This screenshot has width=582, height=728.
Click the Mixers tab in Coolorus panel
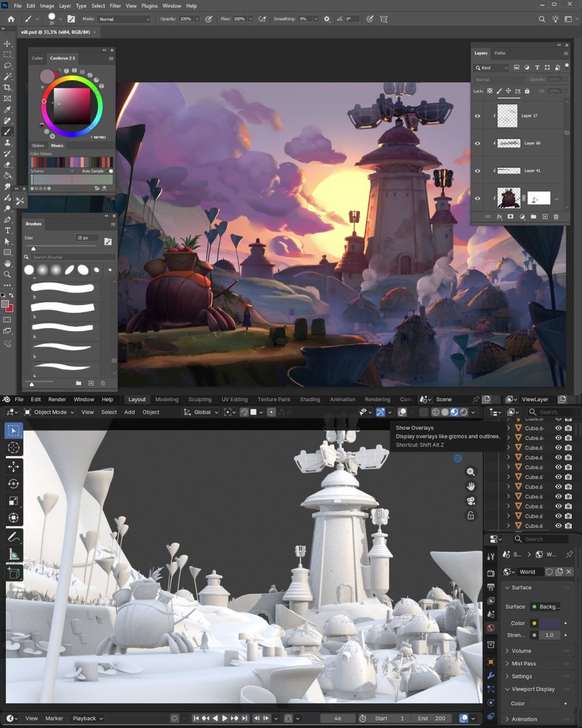(x=57, y=146)
